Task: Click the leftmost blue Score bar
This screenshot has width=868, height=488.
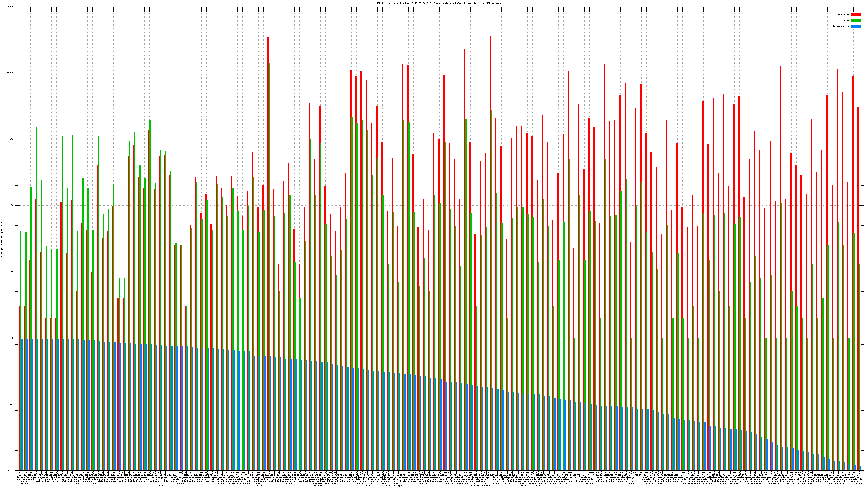Action: click(22, 404)
